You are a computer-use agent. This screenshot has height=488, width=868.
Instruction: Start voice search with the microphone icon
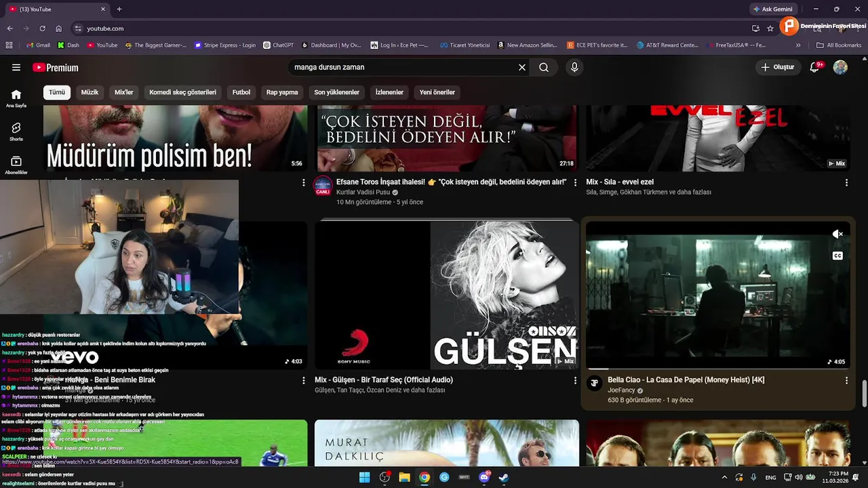[574, 67]
